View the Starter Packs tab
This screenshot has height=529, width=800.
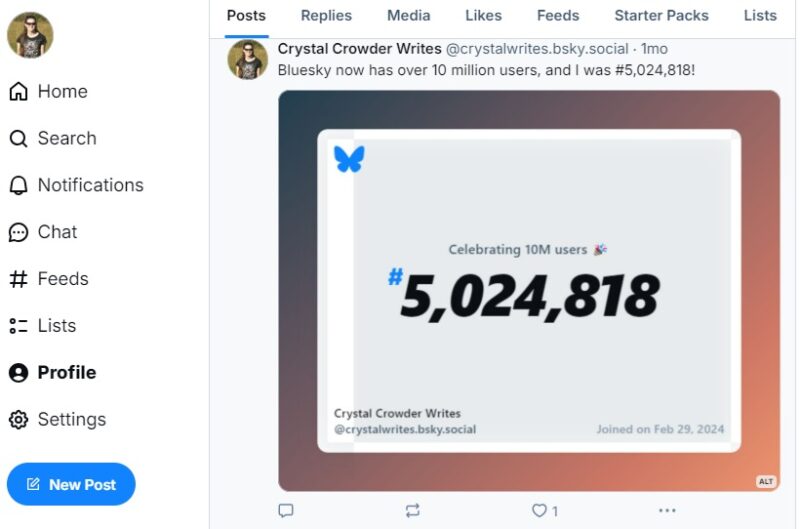point(661,15)
